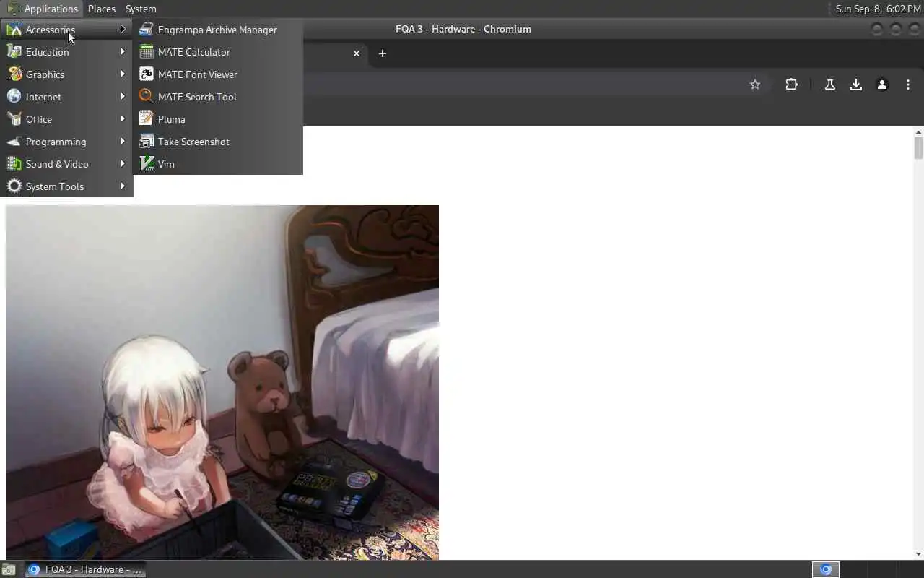Click the Programming category icon

tap(14, 142)
